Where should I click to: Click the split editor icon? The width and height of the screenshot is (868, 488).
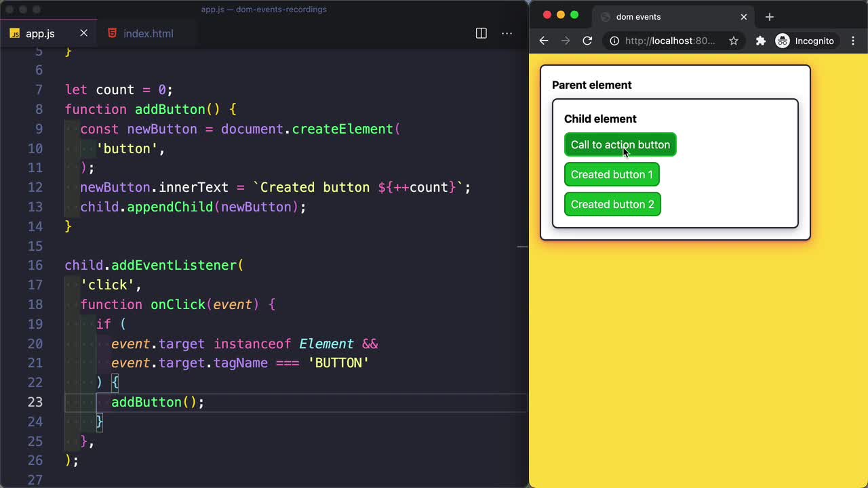(481, 33)
